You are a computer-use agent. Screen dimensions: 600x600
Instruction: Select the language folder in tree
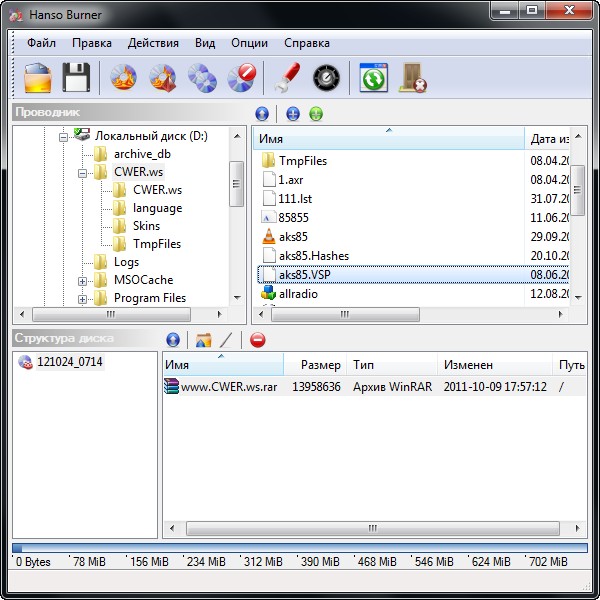coord(157,208)
